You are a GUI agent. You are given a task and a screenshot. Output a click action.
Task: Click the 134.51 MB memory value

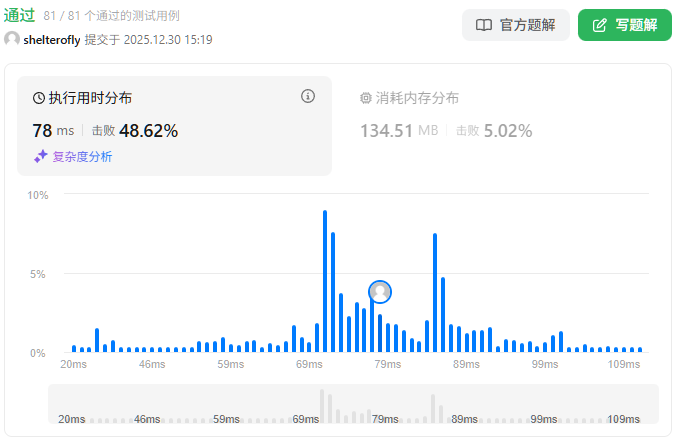[399, 130]
